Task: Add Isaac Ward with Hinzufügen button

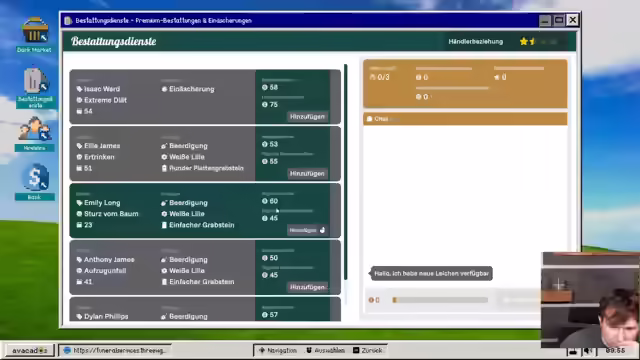Action: (307, 117)
